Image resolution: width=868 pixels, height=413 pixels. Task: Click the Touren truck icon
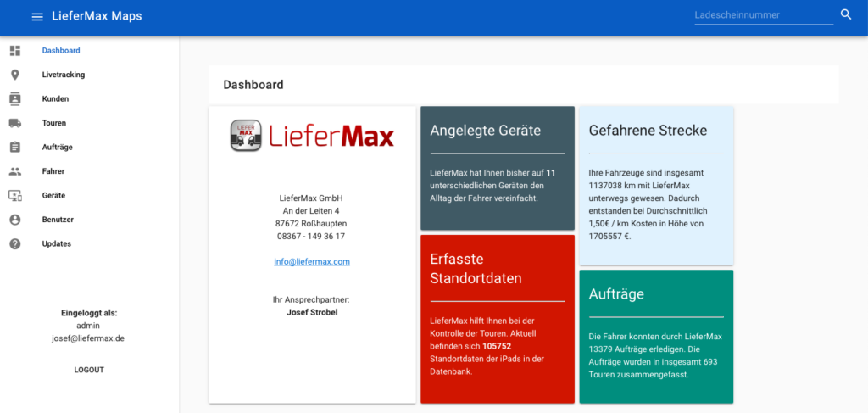point(15,123)
